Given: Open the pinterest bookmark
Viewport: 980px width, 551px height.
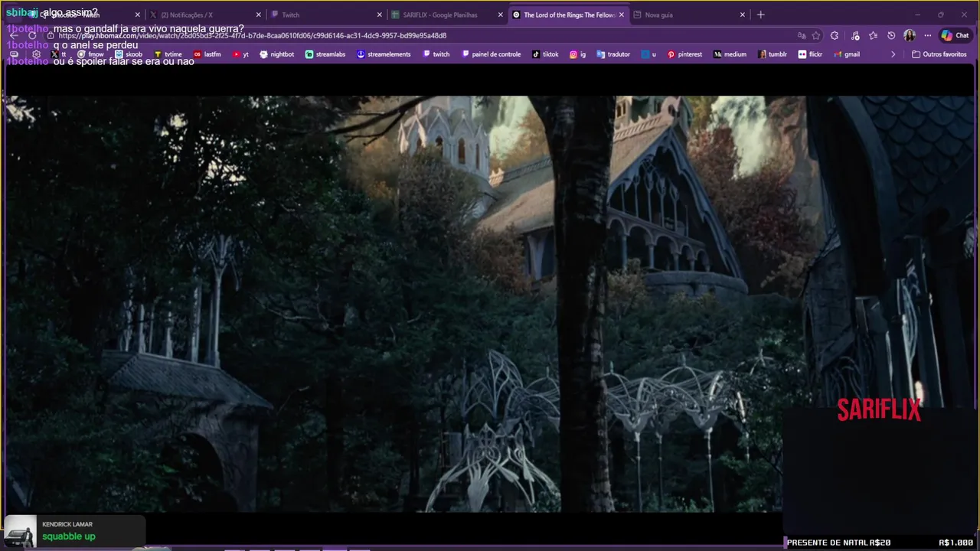Looking at the screenshot, I should [x=684, y=54].
